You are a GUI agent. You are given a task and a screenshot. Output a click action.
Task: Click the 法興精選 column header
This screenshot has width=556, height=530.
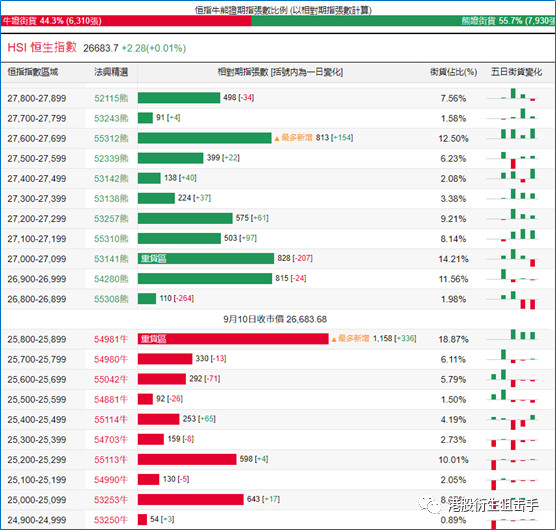coord(111,72)
